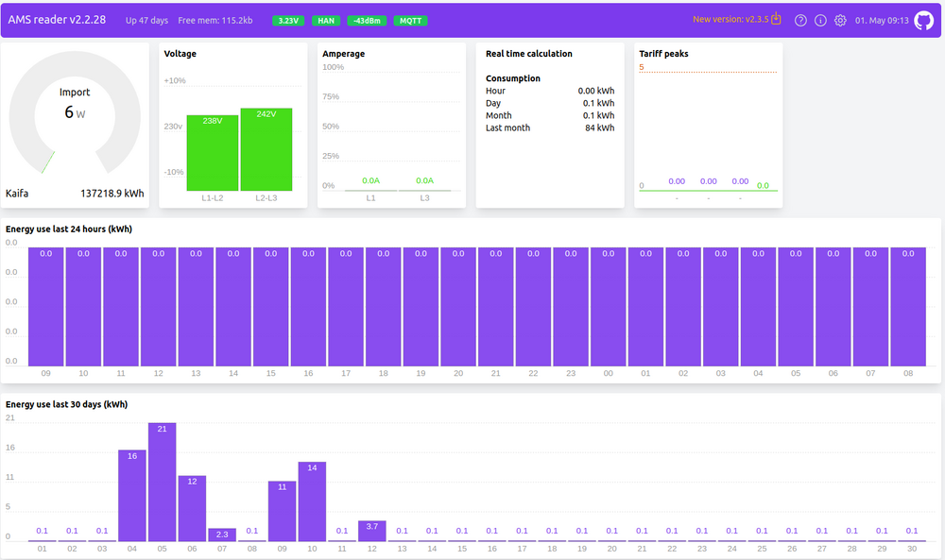Viewport: 945px width, 560px height.
Task: Click the MQTT status badge
Action: (x=410, y=20)
